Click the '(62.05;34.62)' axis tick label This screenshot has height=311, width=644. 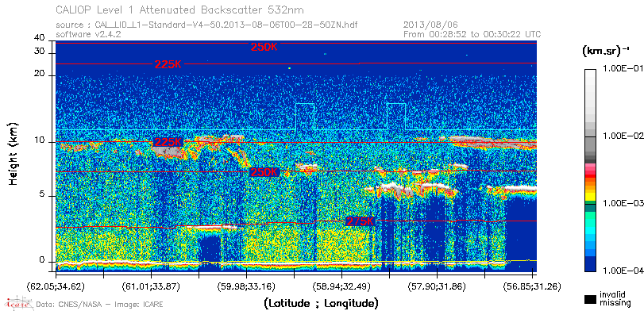(56, 286)
